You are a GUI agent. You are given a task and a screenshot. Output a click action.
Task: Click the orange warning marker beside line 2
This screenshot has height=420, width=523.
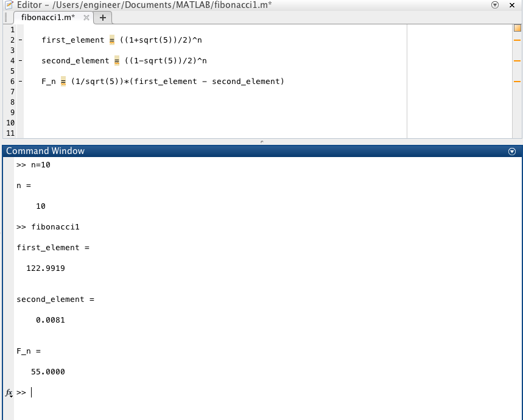pyautogui.click(x=517, y=40)
